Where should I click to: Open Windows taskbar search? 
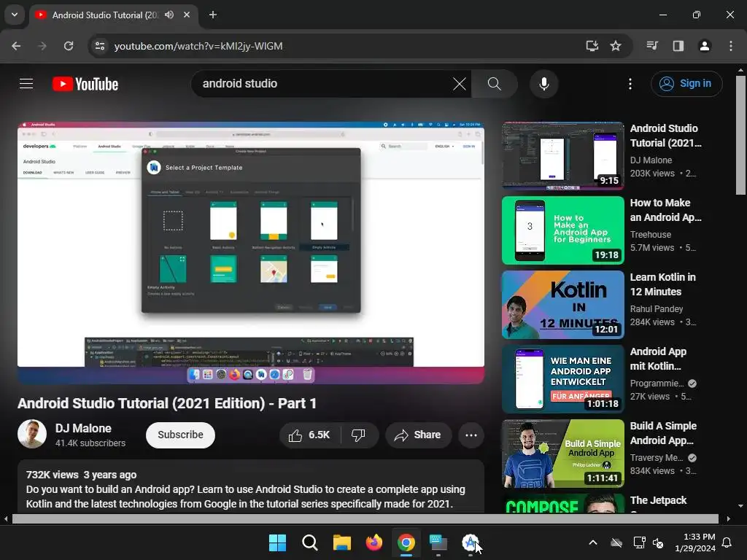click(x=309, y=542)
